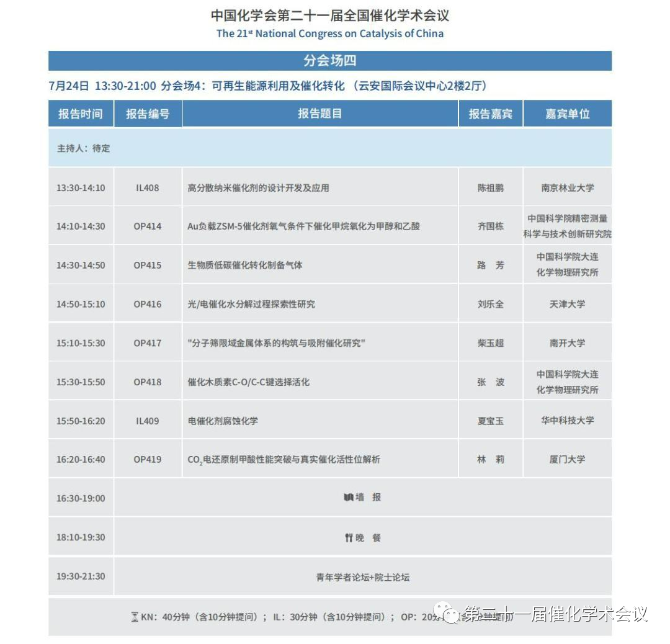Click speaker name 刘乐全
Viewport: 670px width, 644px height.
(491, 304)
